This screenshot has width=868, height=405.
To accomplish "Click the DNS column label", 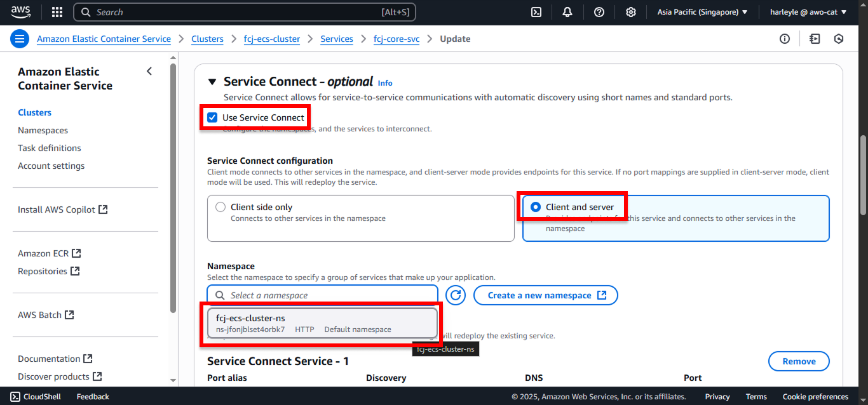I will click(x=534, y=378).
